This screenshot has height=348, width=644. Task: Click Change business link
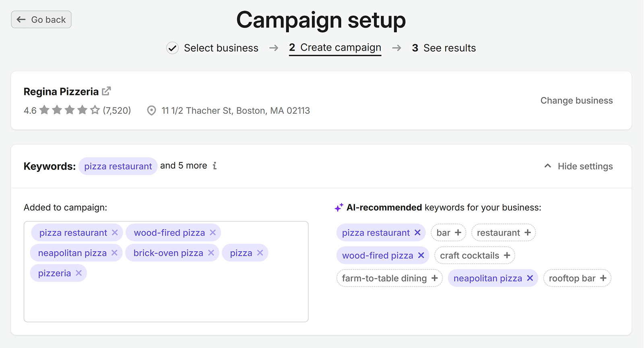(x=576, y=101)
